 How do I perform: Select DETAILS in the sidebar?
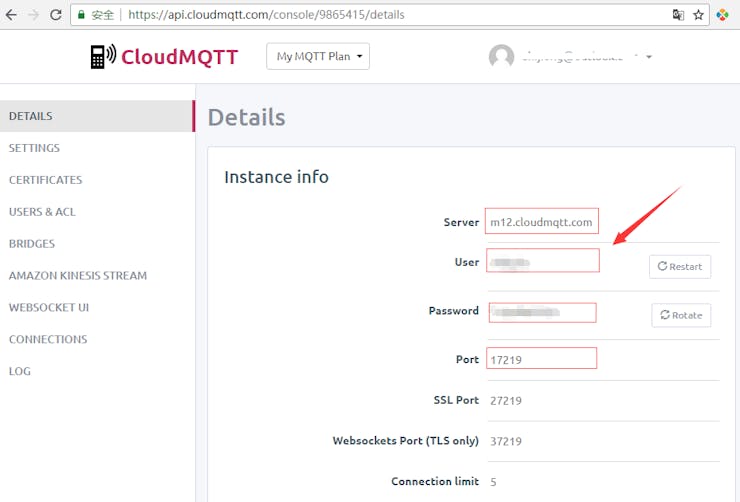click(x=97, y=116)
